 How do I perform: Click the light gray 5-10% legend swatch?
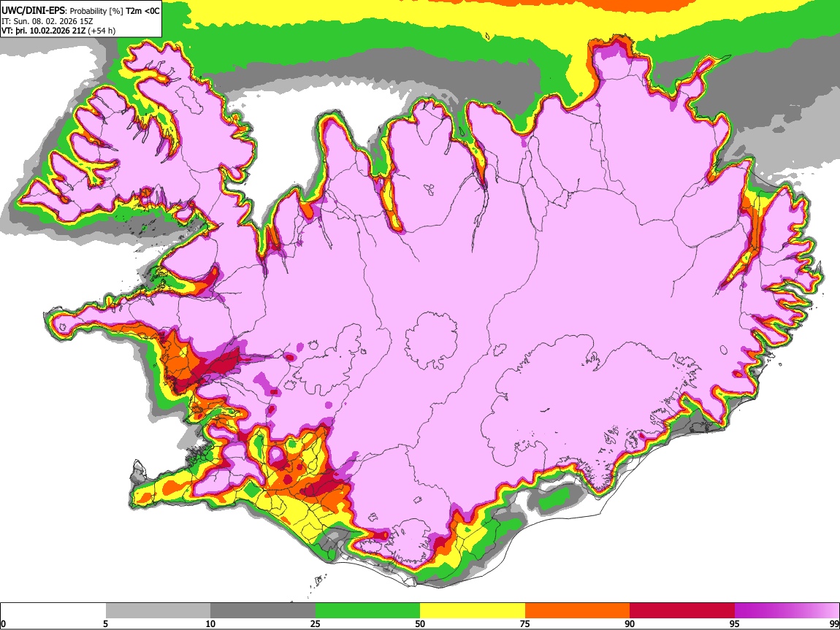pyautogui.click(x=158, y=611)
